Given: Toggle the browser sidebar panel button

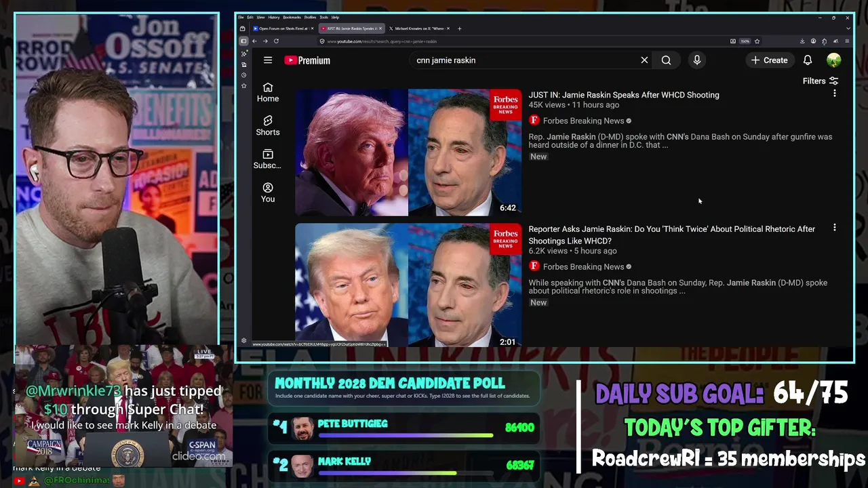Looking at the screenshot, I should [x=243, y=41].
